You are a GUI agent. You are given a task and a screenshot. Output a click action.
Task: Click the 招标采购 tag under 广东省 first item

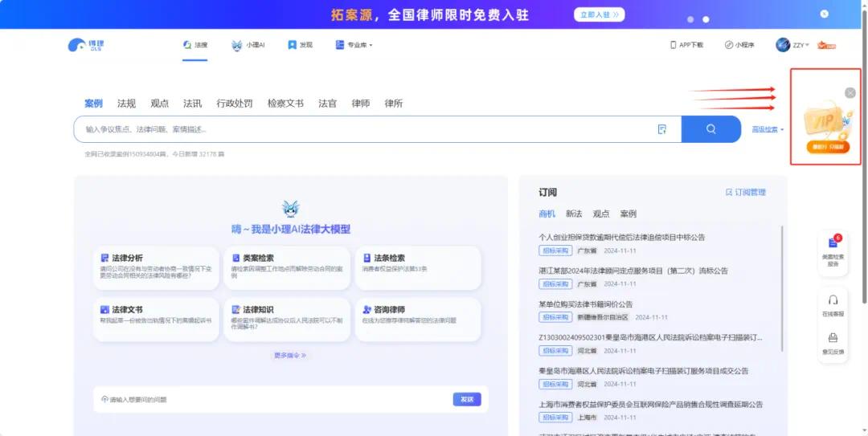(555, 251)
